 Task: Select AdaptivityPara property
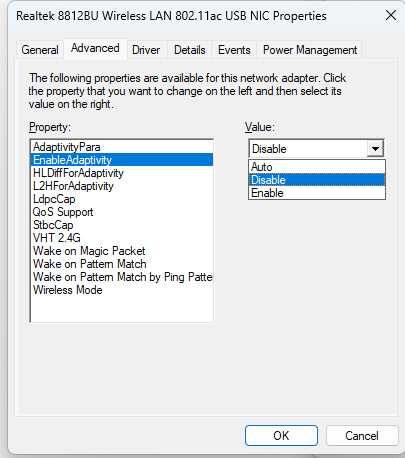click(x=122, y=147)
